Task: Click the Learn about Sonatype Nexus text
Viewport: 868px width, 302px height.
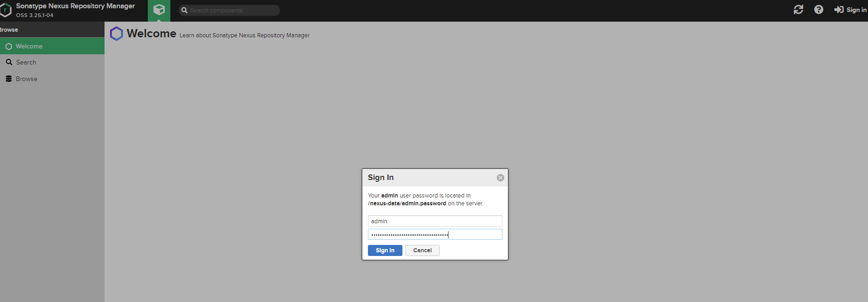Action: [x=245, y=35]
